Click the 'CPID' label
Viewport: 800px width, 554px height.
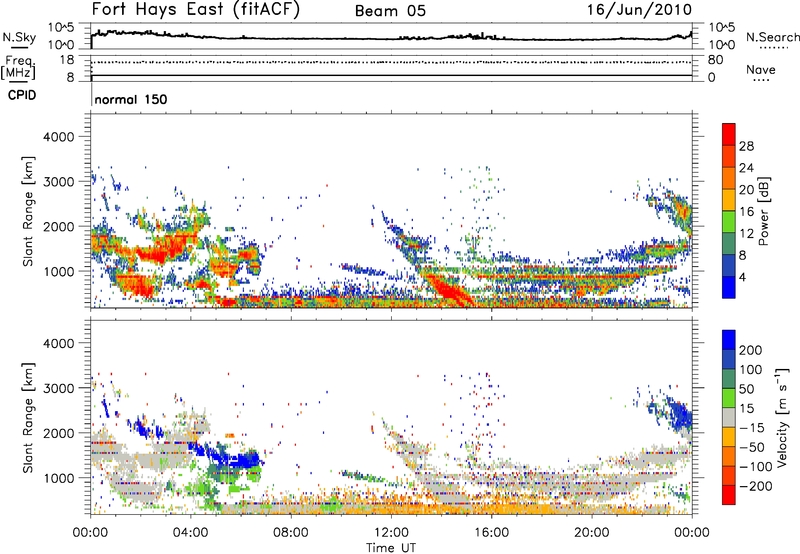point(22,95)
